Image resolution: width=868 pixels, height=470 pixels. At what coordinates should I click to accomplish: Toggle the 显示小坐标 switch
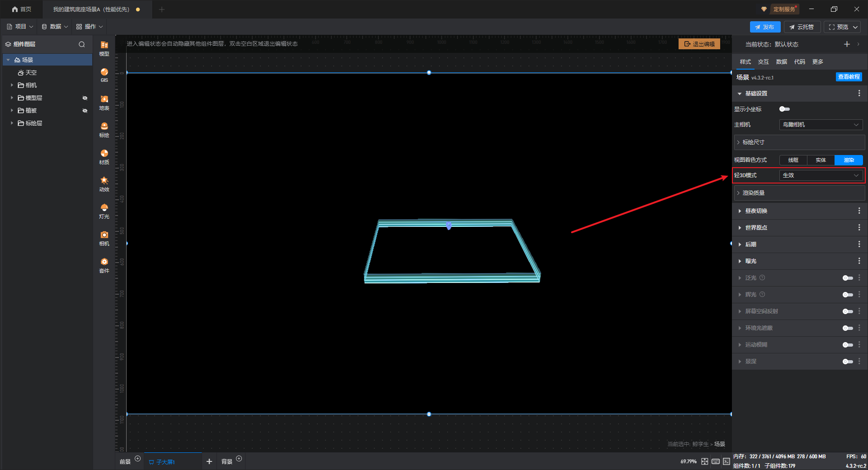[x=784, y=109]
